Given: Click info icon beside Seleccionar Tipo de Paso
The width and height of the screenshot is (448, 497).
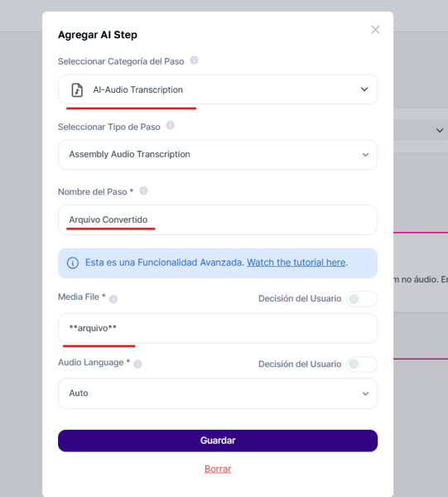Looking at the screenshot, I should tap(170, 125).
